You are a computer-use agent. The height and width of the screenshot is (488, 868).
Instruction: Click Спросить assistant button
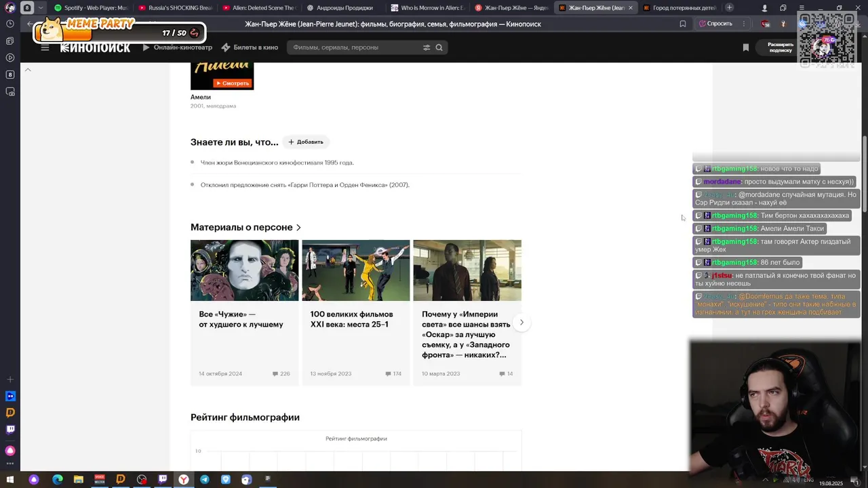(715, 24)
